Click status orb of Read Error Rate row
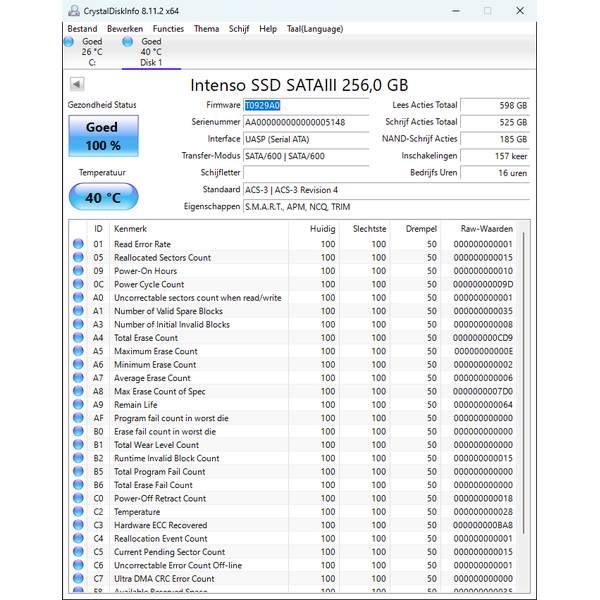The image size is (600, 600). click(x=78, y=244)
